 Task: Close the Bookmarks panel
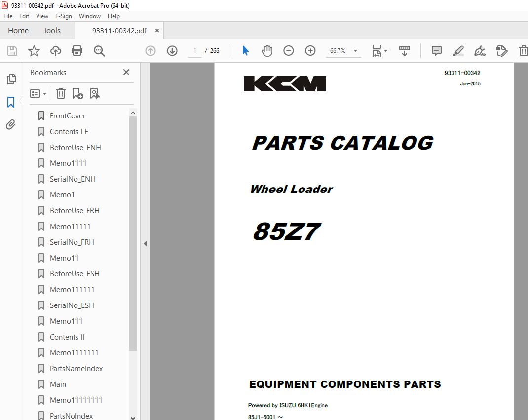126,72
